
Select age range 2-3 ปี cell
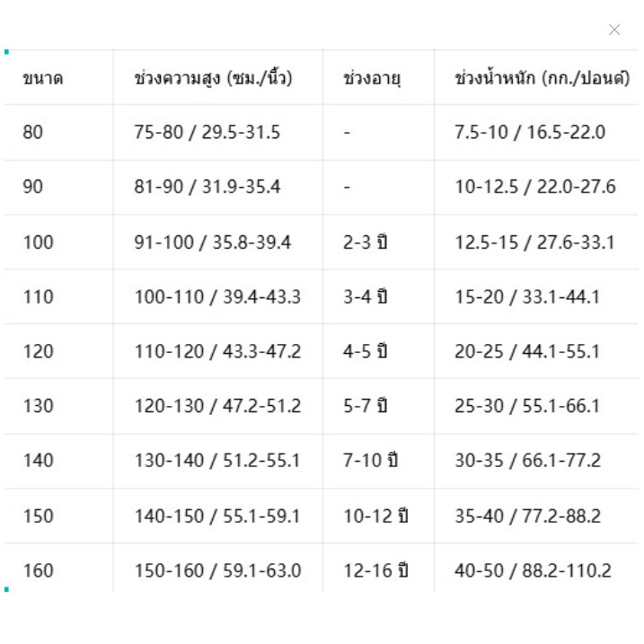pos(366,242)
